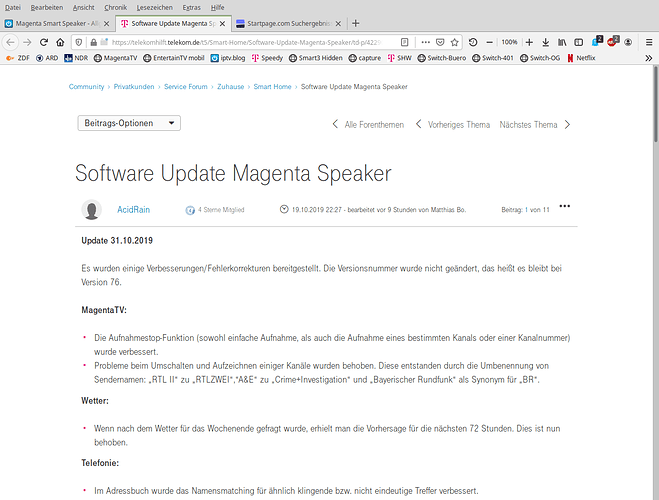The image size is (659, 500).
Task: Click the URL address field
Action: (246, 42)
